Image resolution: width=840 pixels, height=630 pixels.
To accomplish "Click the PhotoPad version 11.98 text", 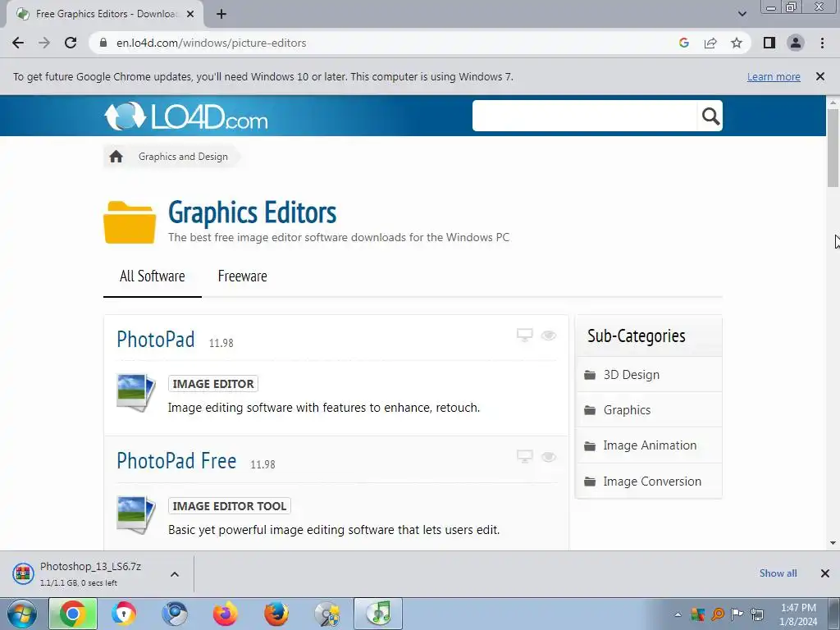I will coord(221,343).
